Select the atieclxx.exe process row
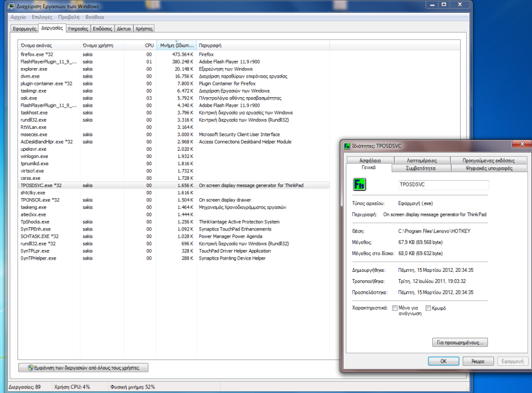 click(174, 215)
